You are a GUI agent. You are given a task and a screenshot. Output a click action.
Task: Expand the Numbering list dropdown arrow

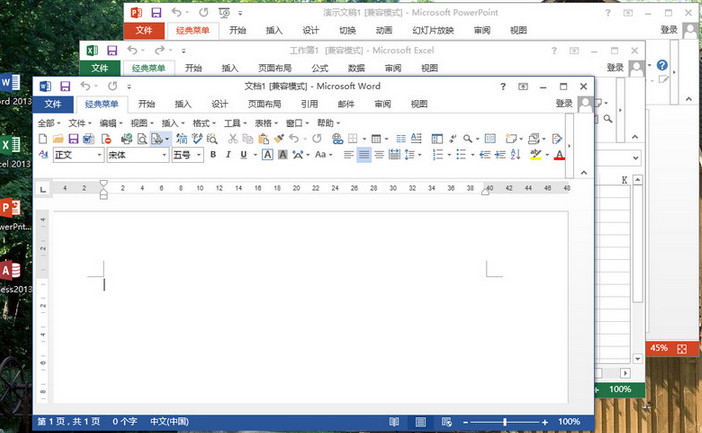[449, 155]
